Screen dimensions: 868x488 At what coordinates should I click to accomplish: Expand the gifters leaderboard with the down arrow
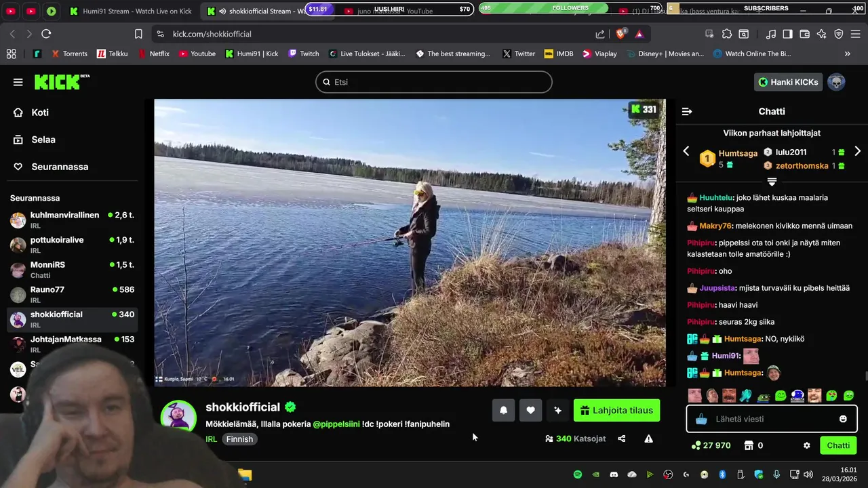(772, 182)
